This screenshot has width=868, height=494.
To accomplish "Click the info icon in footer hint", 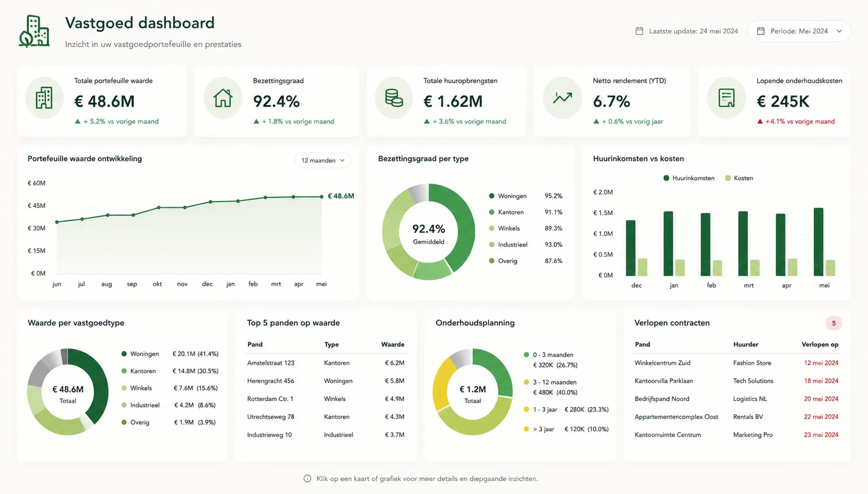I will [x=308, y=478].
